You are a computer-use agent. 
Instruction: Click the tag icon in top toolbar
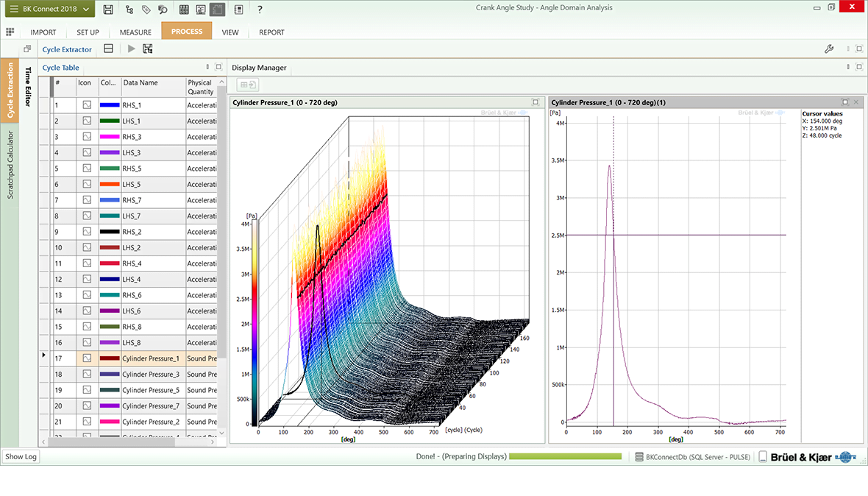pyautogui.click(x=146, y=10)
